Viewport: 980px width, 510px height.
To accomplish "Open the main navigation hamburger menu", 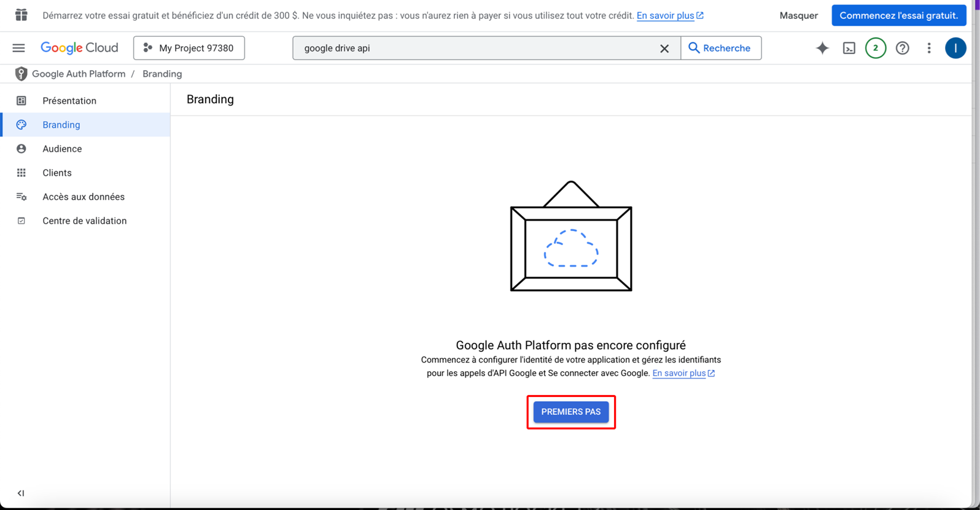I will [19, 48].
